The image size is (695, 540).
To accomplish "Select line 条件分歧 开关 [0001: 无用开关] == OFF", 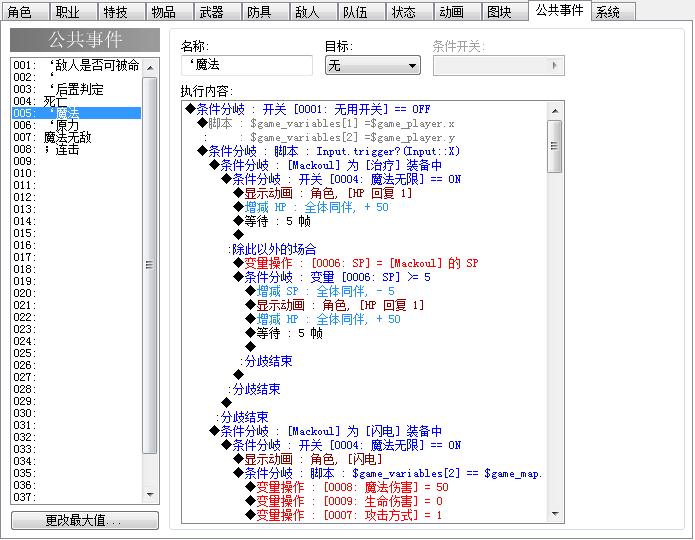I will point(308,109).
